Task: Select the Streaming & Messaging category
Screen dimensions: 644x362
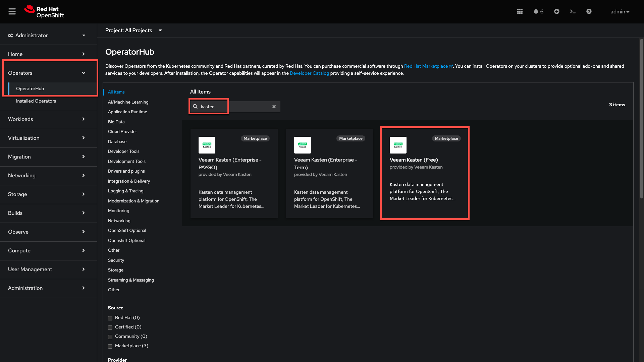Action: coord(131,280)
